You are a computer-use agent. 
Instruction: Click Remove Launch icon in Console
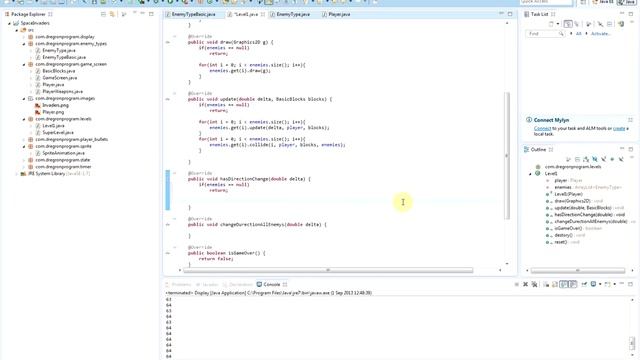[525, 284]
